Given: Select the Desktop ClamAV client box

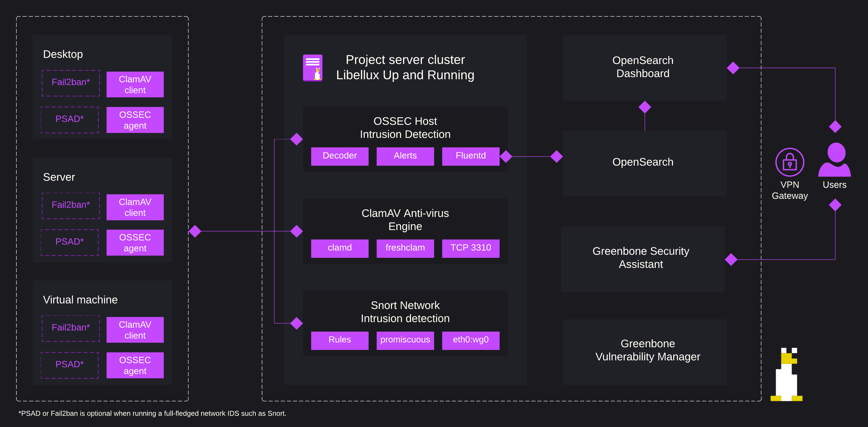Looking at the screenshot, I should tap(135, 84).
